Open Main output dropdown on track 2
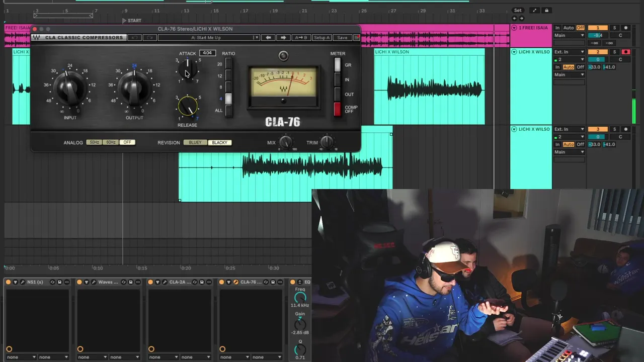Viewport: 644px width, 362px height. coord(569,74)
